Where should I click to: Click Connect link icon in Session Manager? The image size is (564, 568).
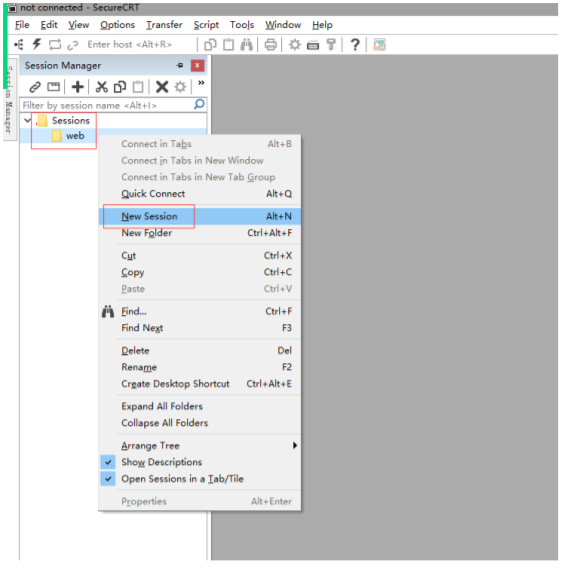[x=35, y=87]
